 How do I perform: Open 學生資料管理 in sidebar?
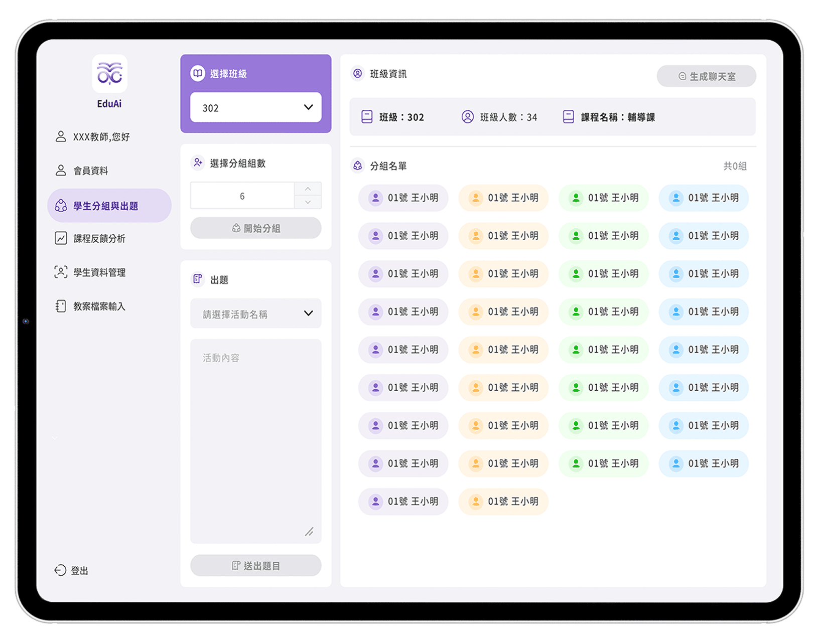tap(109, 272)
